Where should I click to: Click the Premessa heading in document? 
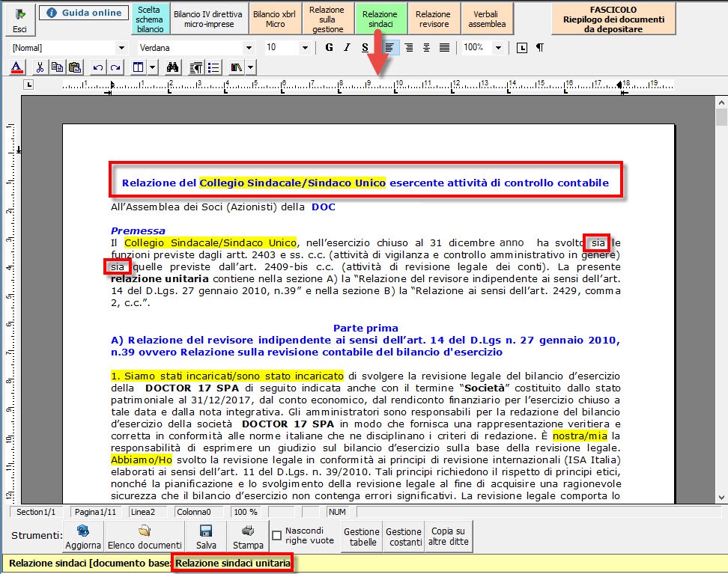click(138, 230)
